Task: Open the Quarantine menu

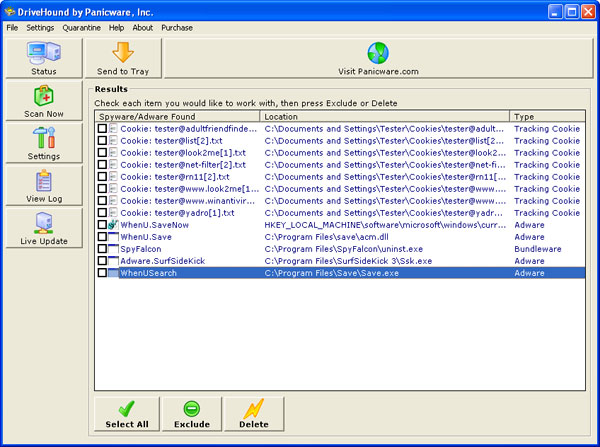Action: pyautogui.click(x=82, y=28)
